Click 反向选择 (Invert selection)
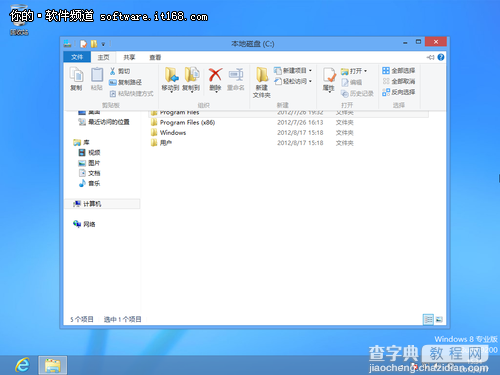Screen dimensions: 500x375 [x=399, y=92]
